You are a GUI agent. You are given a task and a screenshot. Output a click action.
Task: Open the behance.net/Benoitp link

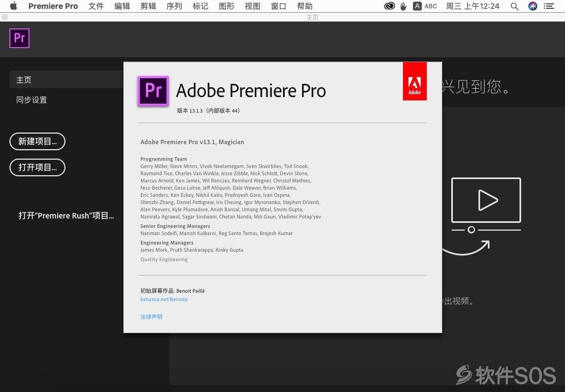click(x=164, y=299)
